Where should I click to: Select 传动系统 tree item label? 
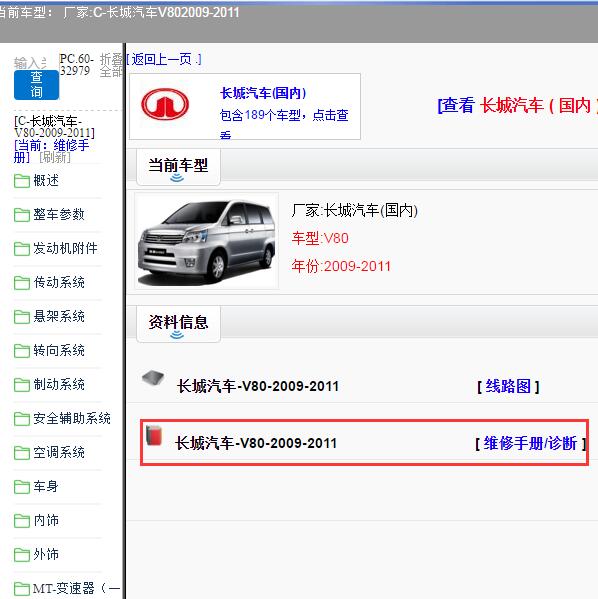(x=59, y=282)
